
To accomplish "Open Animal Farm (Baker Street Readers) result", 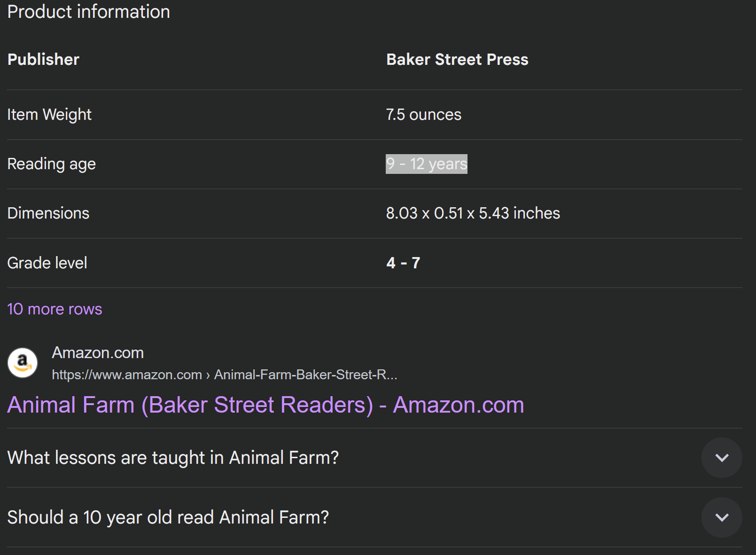I will [265, 405].
